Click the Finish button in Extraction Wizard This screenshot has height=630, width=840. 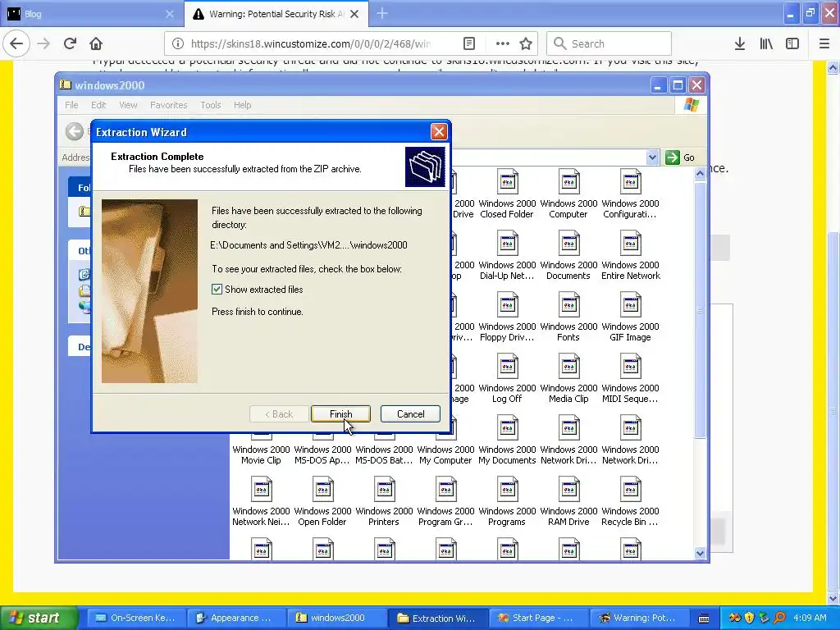(x=340, y=413)
